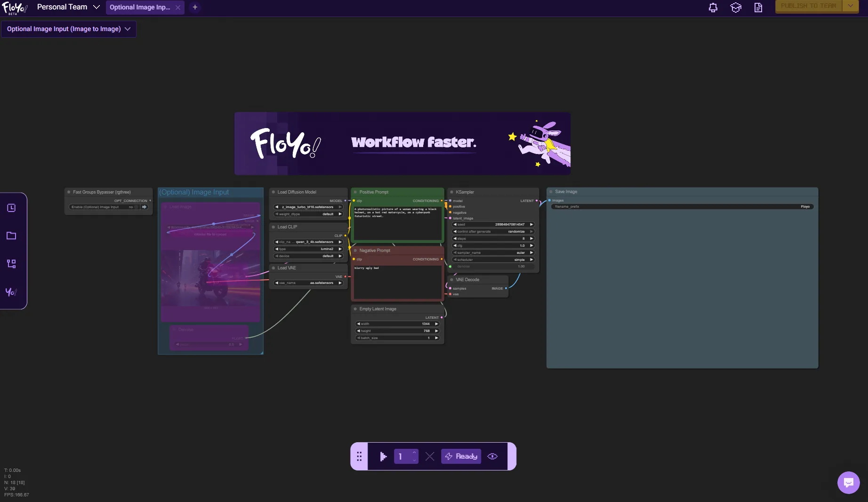
Task: Increment the run count stepper up
Action: [x=414, y=453]
